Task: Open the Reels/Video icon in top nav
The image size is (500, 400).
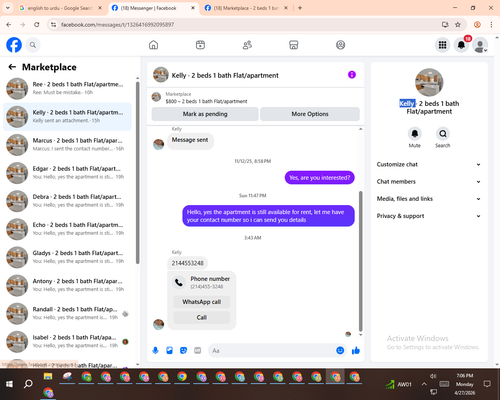Action: pyautogui.click(x=200, y=45)
